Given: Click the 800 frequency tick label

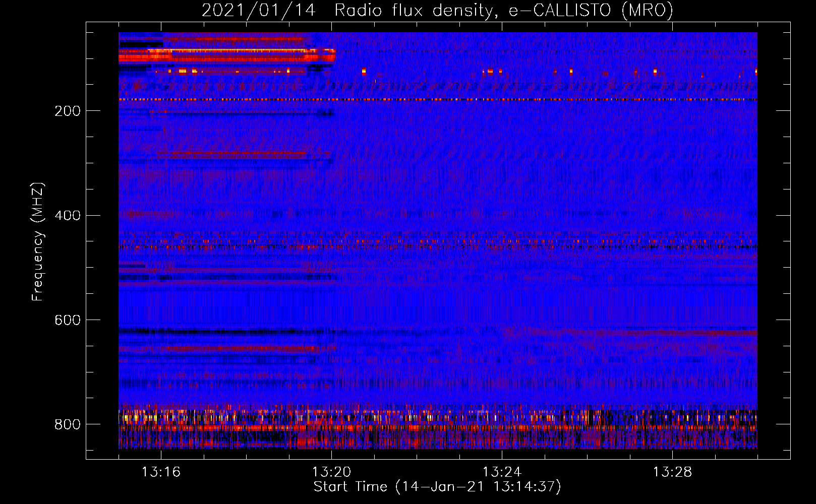Looking at the screenshot, I should [x=68, y=424].
